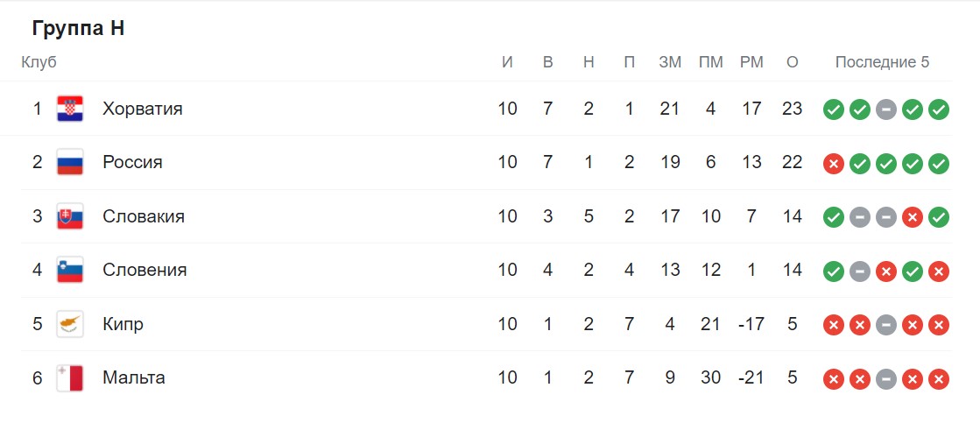Click Россия's red loss result icon
Image resolution: width=980 pixels, height=423 pixels.
[833, 164]
